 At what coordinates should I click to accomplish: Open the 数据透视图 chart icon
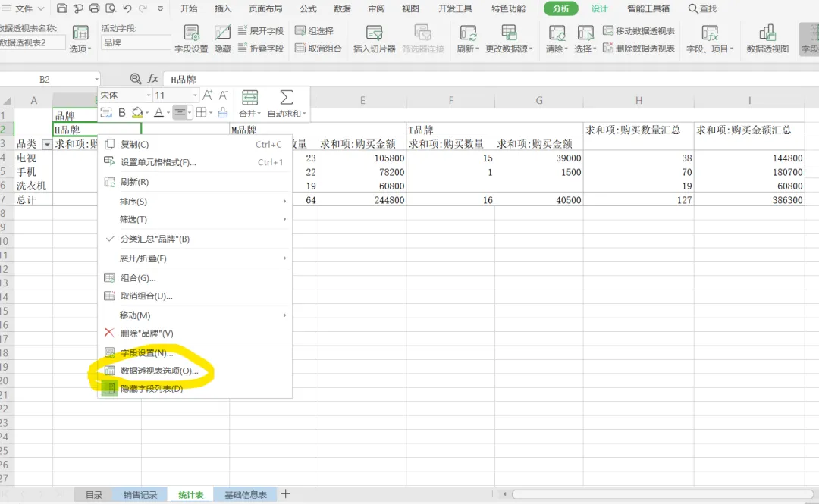[767, 33]
